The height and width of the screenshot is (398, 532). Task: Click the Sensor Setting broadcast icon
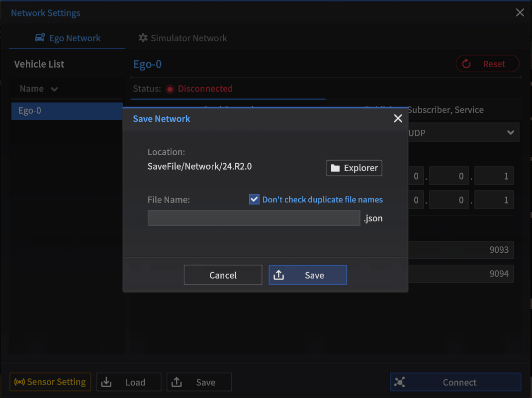(x=19, y=382)
